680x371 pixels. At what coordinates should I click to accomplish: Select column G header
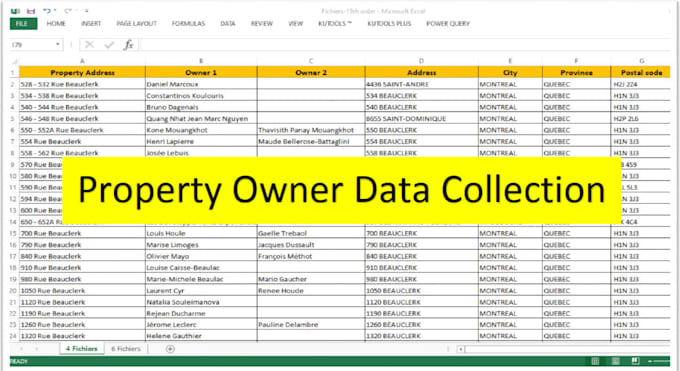pos(641,61)
